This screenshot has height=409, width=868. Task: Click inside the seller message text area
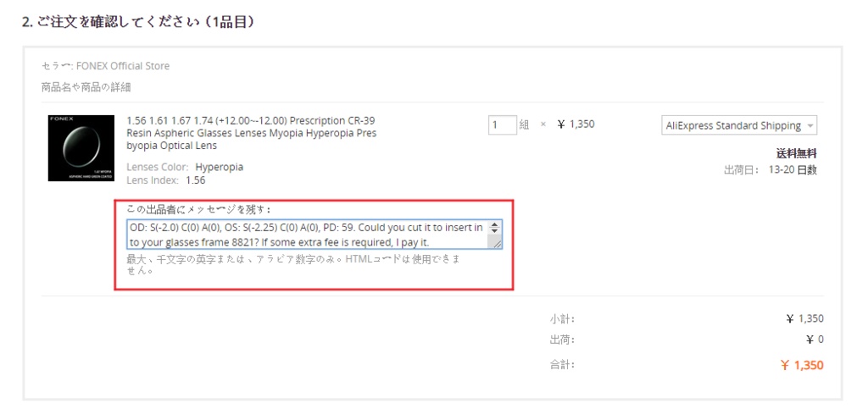pos(307,235)
